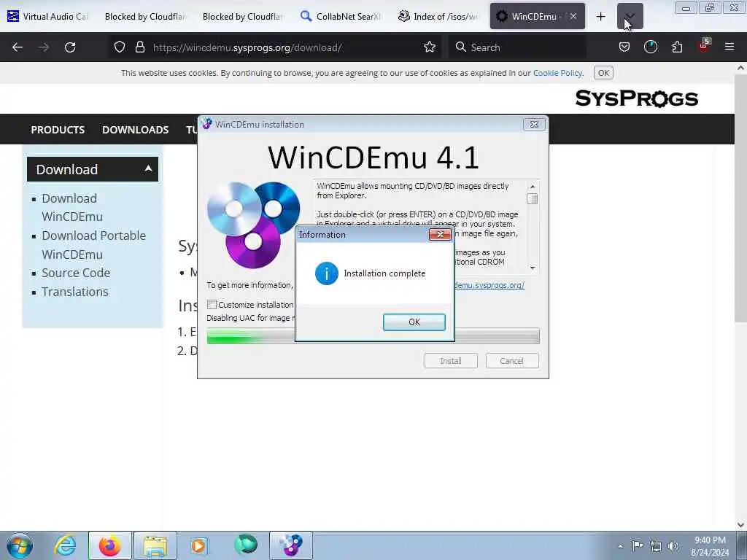
Task: Click the taskbar clock and date
Action: coord(710,546)
